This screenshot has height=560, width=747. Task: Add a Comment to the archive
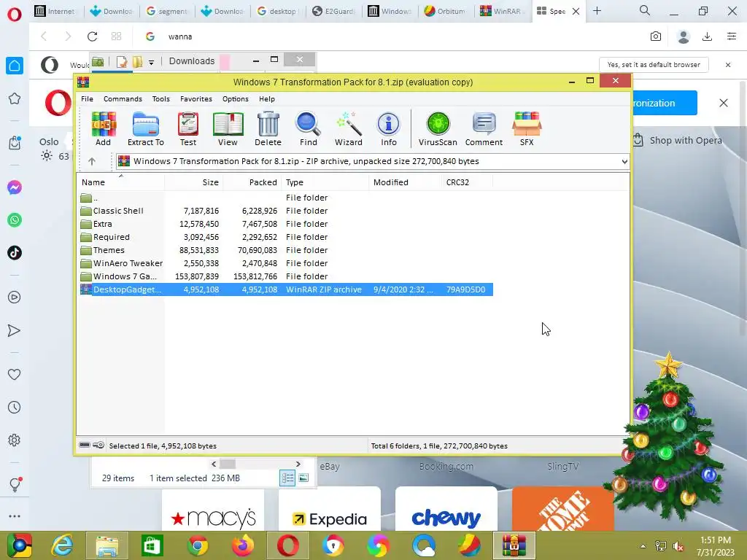[484, 128]
